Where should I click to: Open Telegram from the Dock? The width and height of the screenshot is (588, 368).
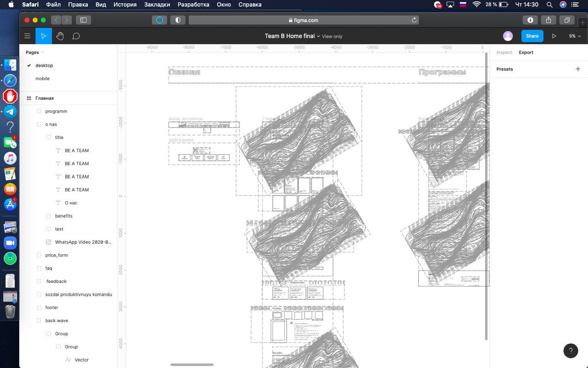point(10,111)
